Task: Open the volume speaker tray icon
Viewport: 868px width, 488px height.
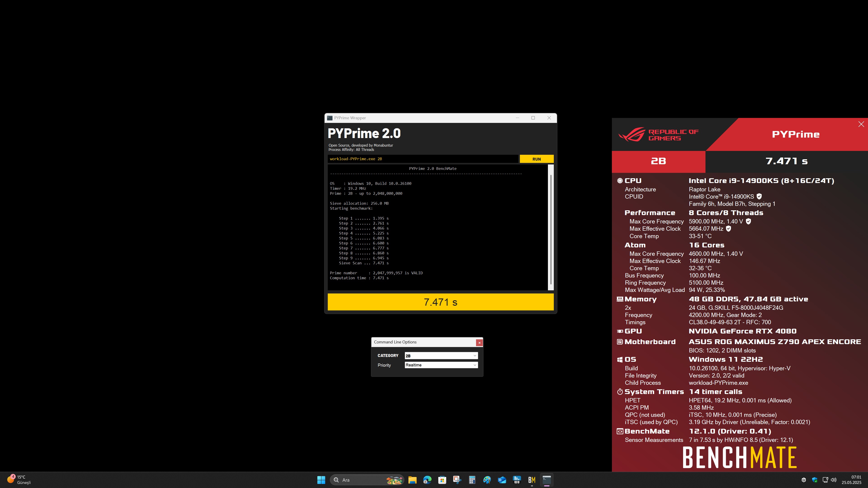Action: coord(834,480)
